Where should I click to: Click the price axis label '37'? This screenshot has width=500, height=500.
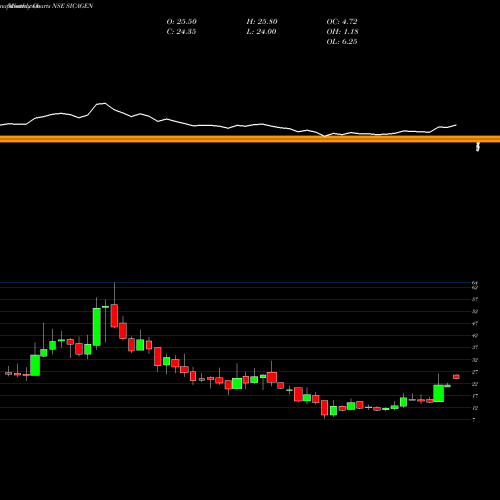click(x=475, y=347)
